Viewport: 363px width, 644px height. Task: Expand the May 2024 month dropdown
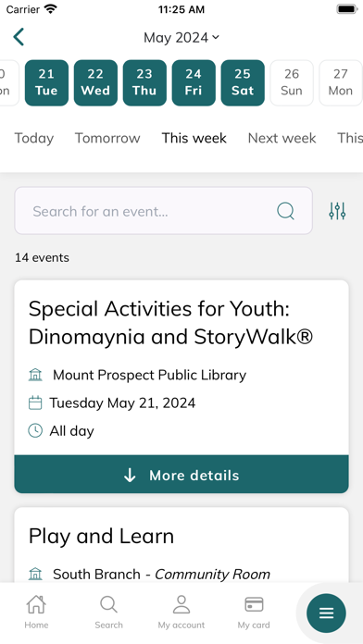pyautogui.click(x=181, y=38)
